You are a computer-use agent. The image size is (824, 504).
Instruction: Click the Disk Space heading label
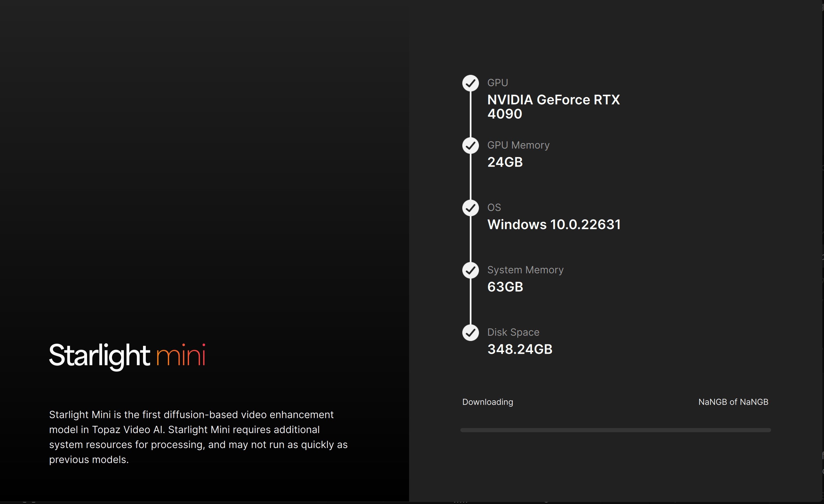tap(513, 332)
